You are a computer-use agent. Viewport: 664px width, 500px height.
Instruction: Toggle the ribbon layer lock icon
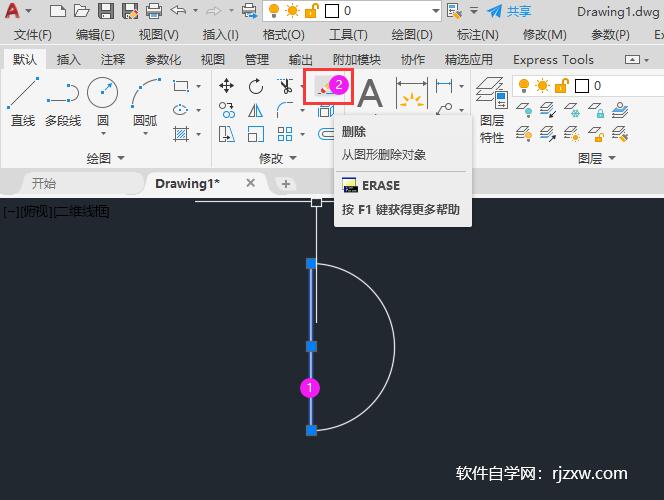(562, 86)
